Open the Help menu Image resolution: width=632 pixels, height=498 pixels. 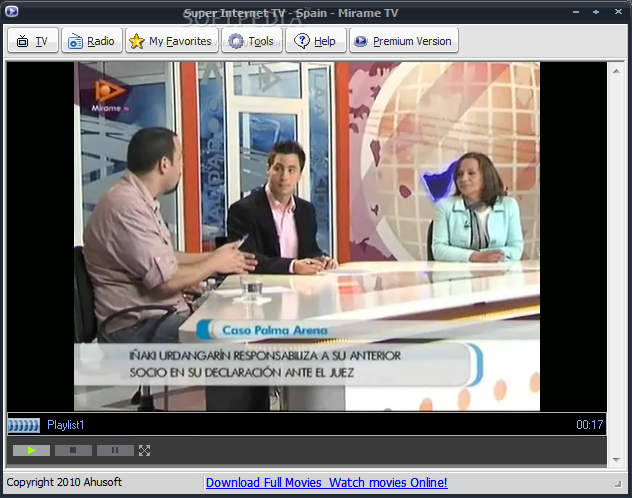click(x=315, y=41)
